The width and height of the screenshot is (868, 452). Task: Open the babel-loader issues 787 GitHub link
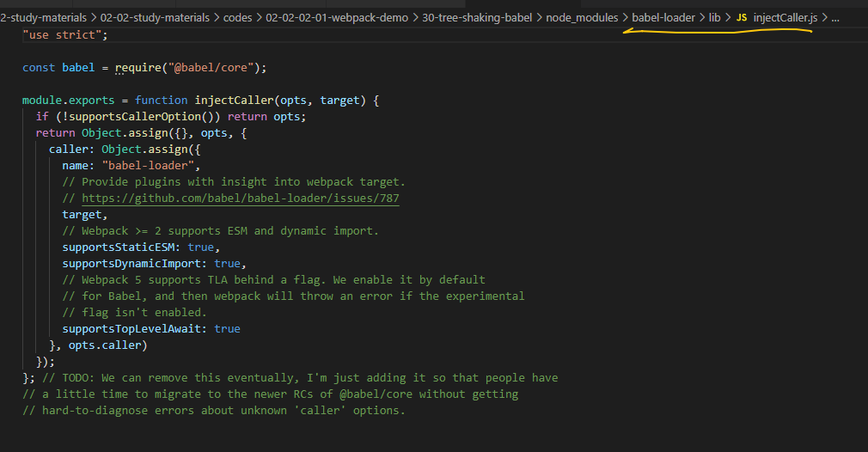[240, 199]
